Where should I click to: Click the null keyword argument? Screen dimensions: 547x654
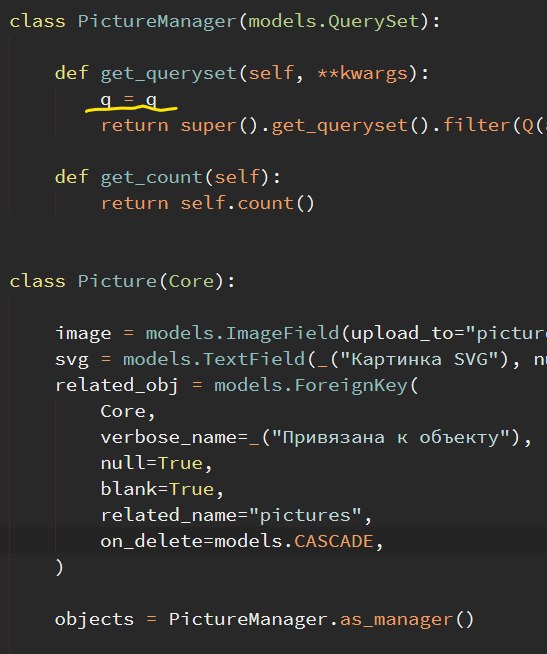[123, 464]
